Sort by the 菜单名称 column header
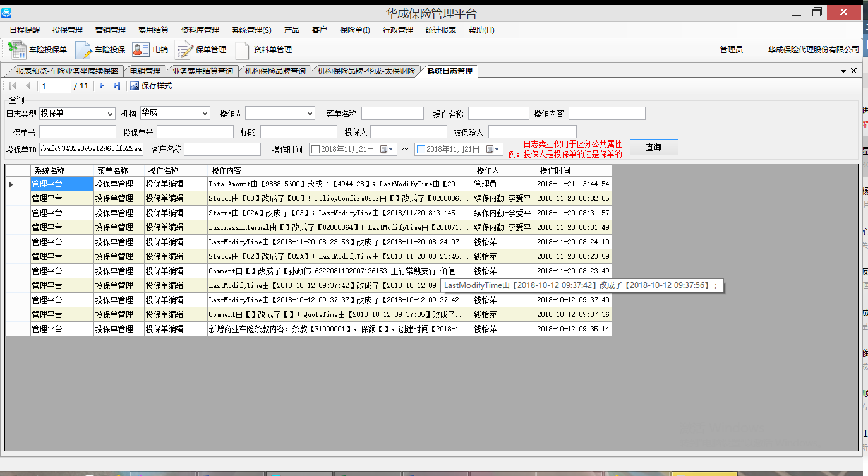 coord(119,170)
